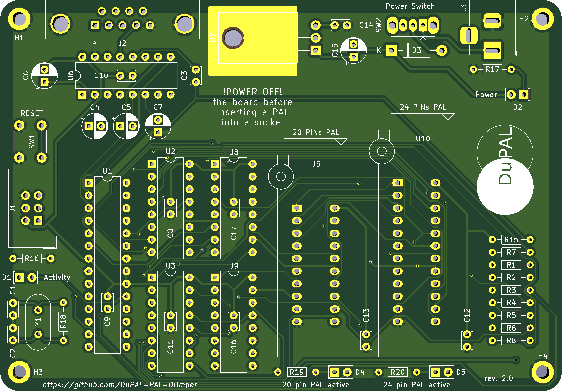Select the RESET switch SW1 label
562x391 pixels.
(32, 142)
